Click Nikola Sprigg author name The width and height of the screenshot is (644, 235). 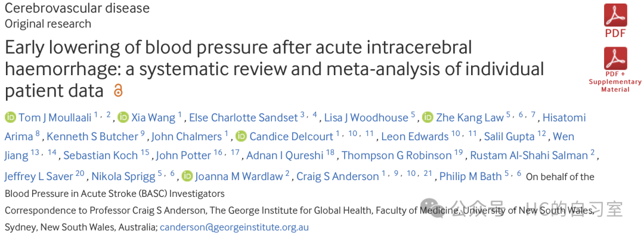click(x=122, y=177)
